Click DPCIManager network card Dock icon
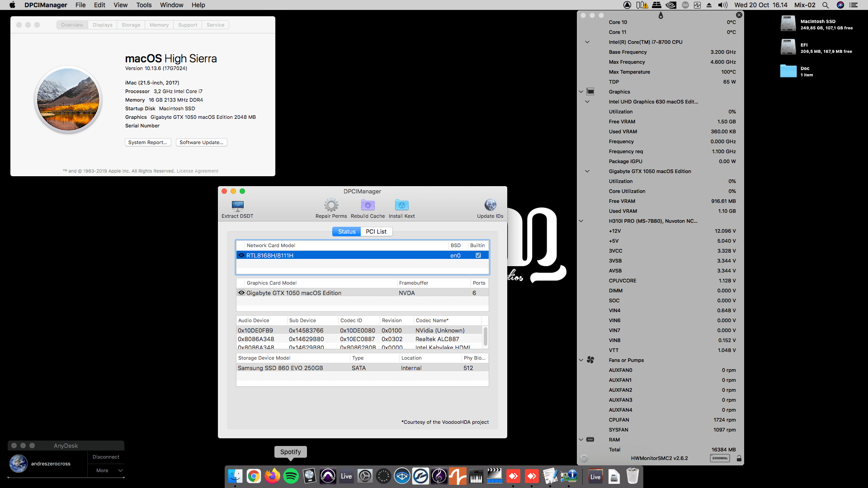The height and width of the screenshot is (488, 868). pos(569,476)
